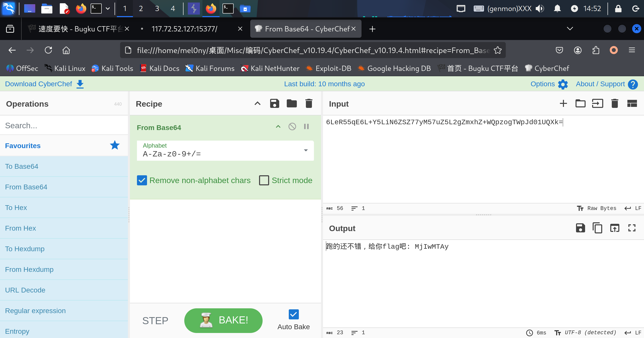Disable the From Base64 operation
The height and width of the screenshot is (338, 644).
click(x=292, y=126)
